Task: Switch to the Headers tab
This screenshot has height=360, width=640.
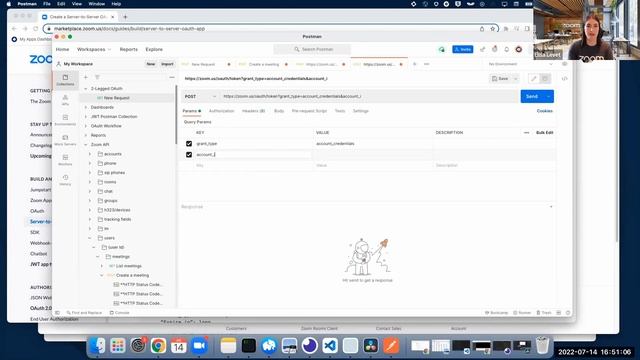Action: tap(253, 111)
